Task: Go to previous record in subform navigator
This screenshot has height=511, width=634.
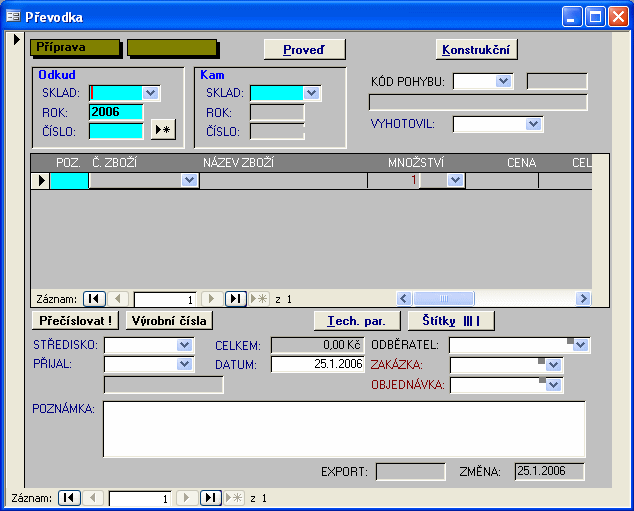Action: point(118,299)
